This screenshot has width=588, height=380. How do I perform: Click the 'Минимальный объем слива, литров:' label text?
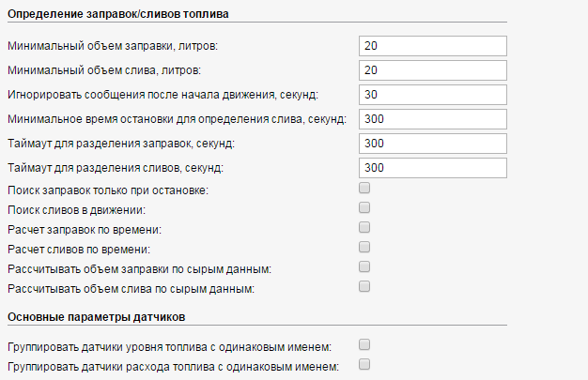click(103, 70)
